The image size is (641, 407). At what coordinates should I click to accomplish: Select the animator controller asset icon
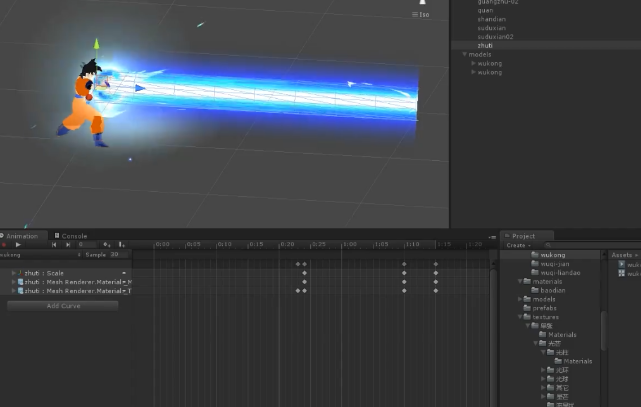[622, 273]
